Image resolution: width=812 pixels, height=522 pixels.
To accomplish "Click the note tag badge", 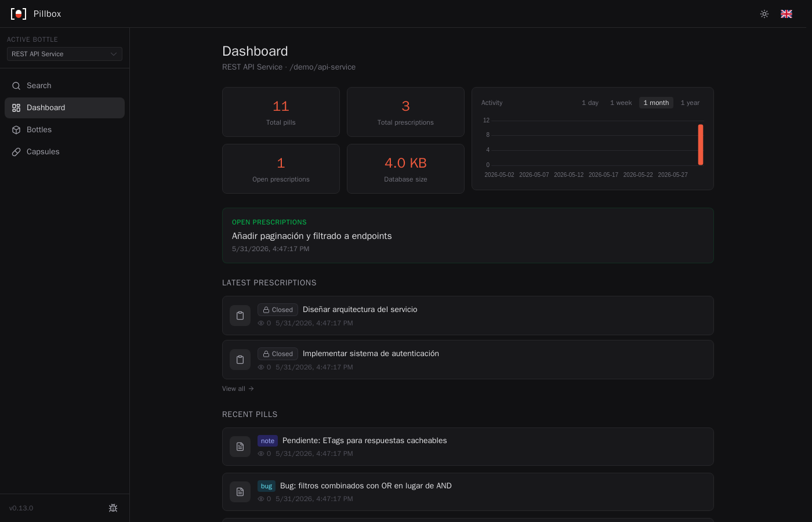I will coord(267,441).
